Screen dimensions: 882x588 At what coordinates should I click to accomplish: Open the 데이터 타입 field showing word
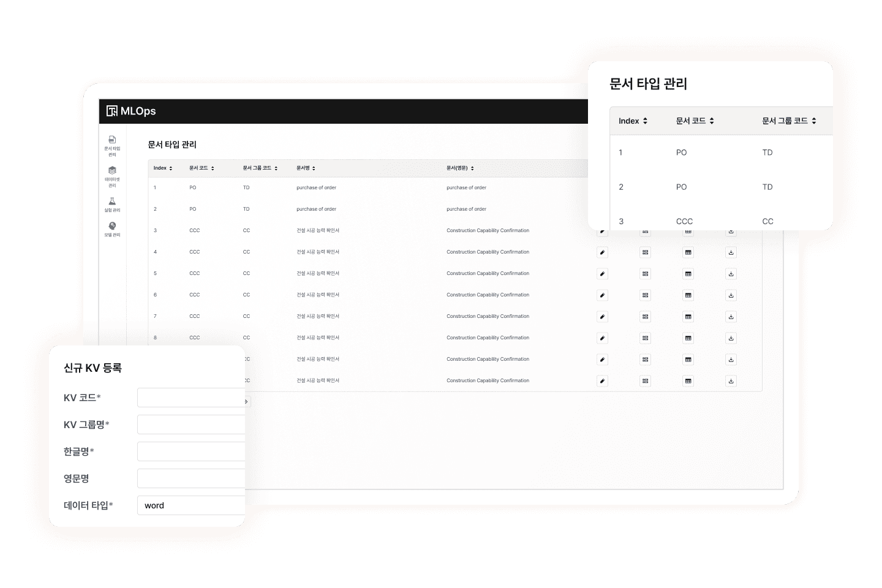click(191, 505)
